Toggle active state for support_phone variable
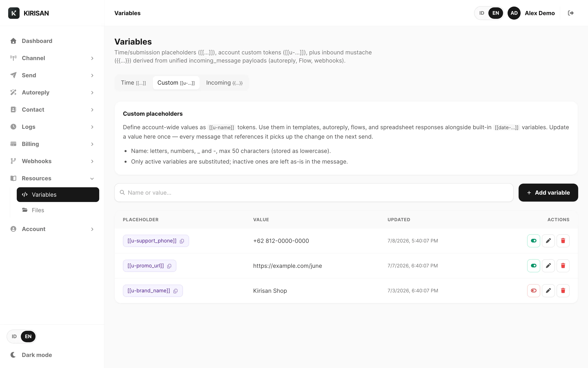 [533, 241]
